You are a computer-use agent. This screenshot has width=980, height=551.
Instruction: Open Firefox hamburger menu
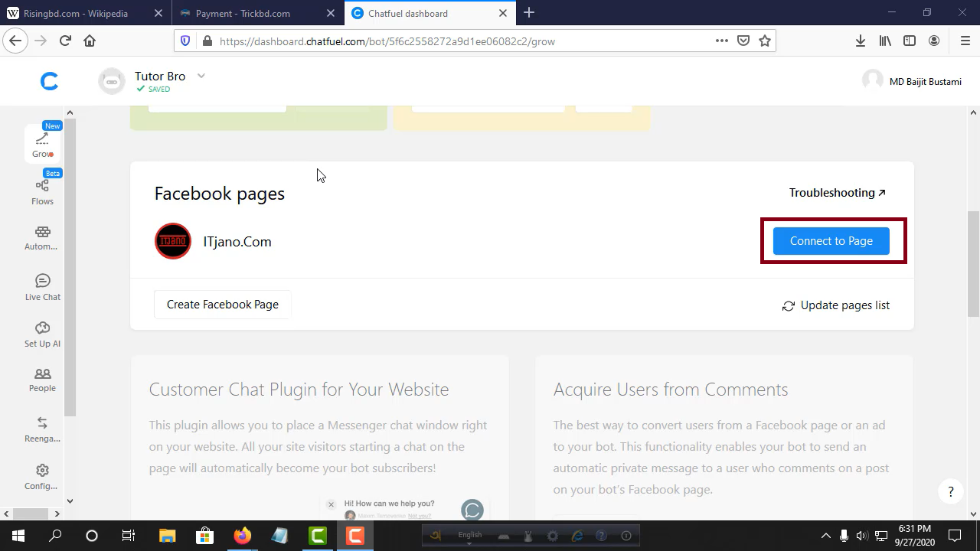click(965, 41)
